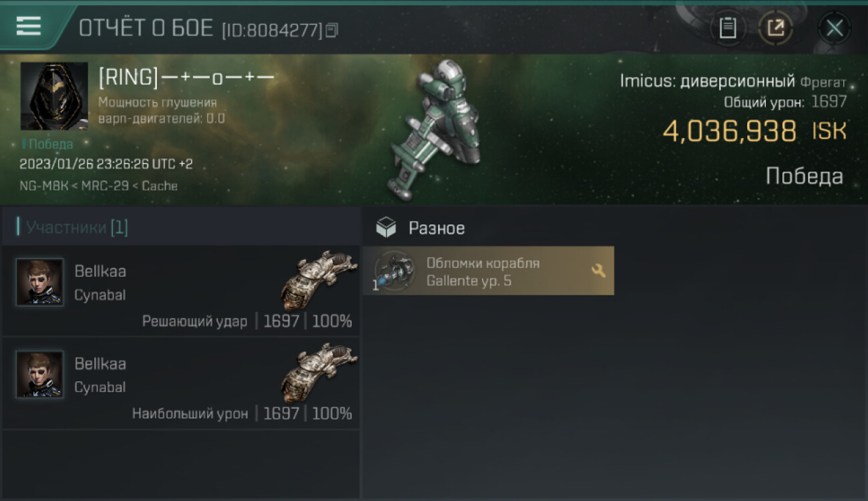Share the battle report via export icon
868x501 pixels.
point(776,28)
